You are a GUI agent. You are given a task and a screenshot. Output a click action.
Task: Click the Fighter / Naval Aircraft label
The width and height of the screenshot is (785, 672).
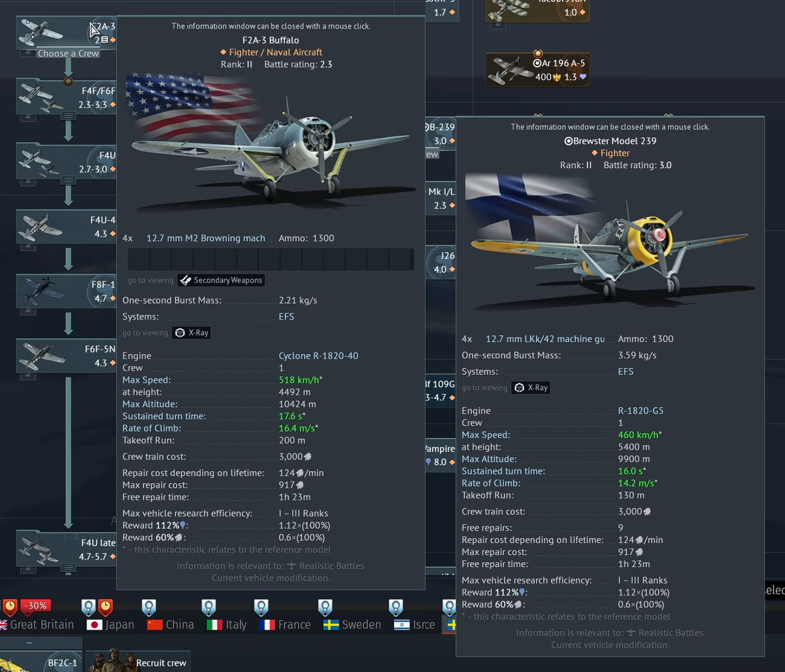coord(275,52)
